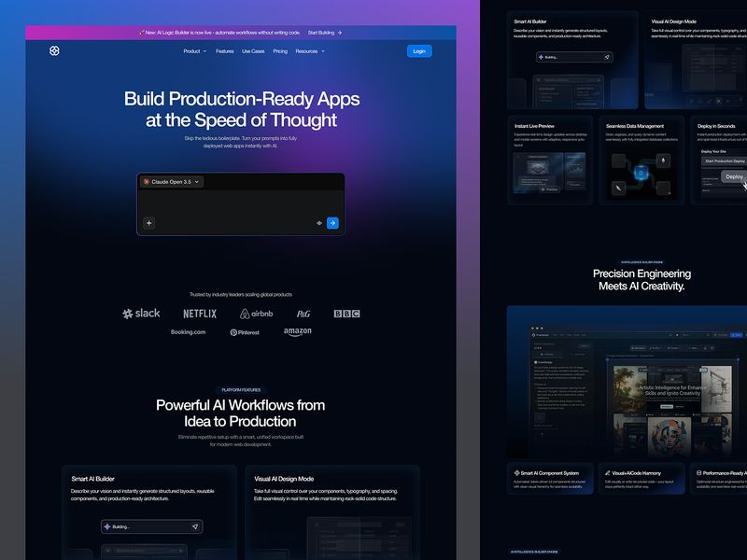Click the Airbnb logo
The height and width of the screenshot is (560, 747).
click(x=256, y=314)
